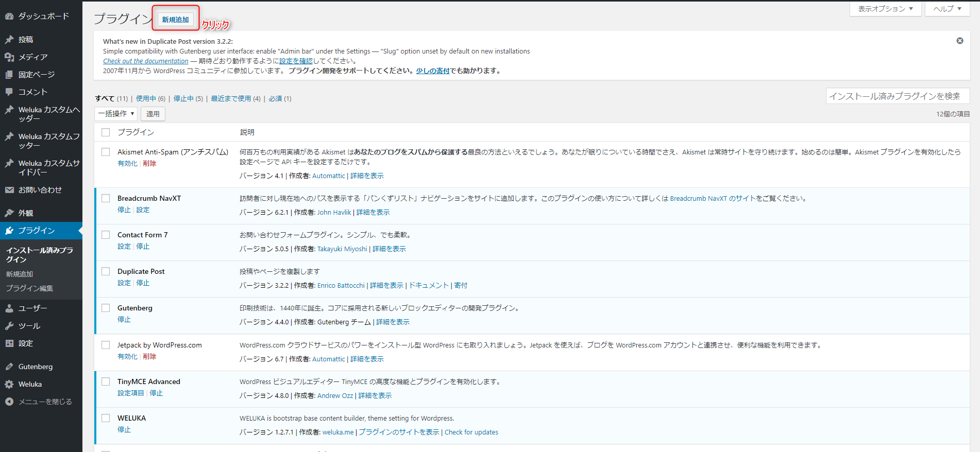Click 有効化 under Akismet Anti-Spam
Screen dimensions: 980x452
click(127, 164)
